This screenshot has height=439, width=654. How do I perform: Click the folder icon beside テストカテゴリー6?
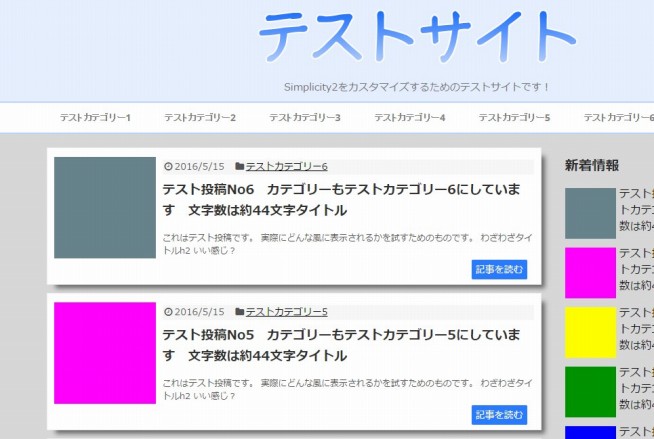coord(240,166)
